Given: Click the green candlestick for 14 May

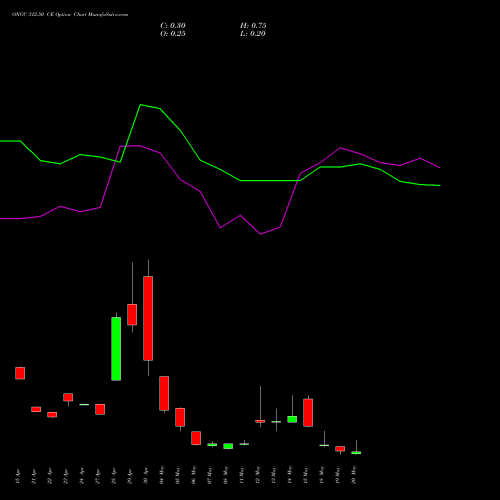Looking at the screenshot, I should click(292, 419).
